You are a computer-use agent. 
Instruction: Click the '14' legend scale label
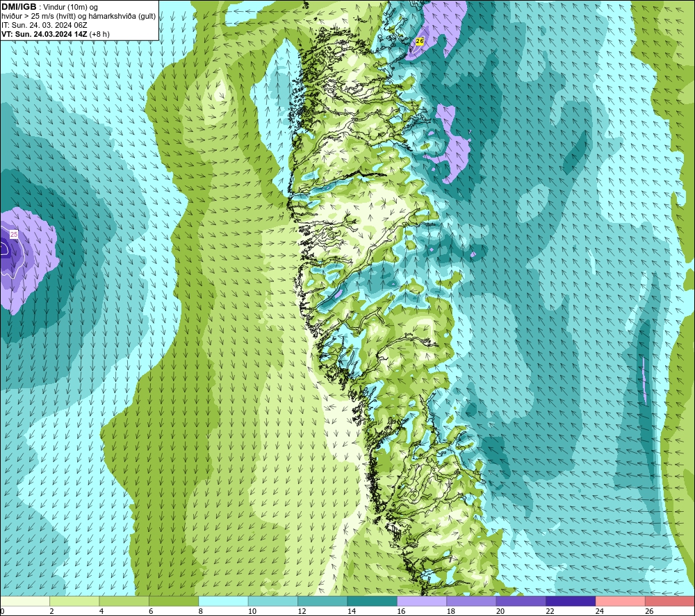(352, 611)
